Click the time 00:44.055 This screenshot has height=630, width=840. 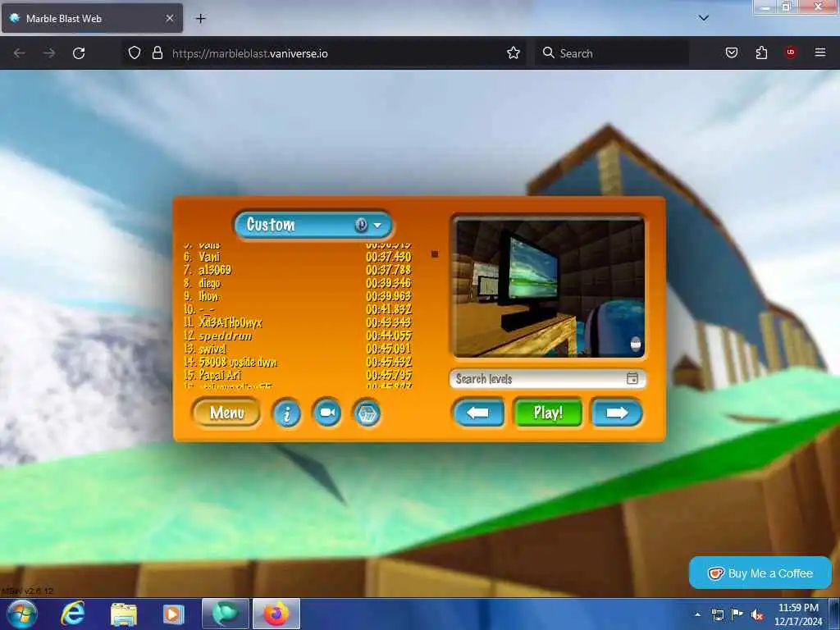tap(388, 336)
